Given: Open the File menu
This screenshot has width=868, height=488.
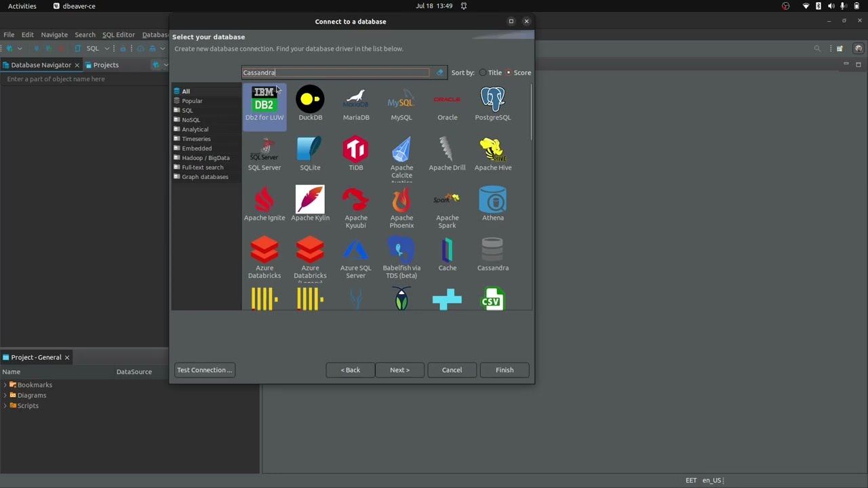Looking at the screenshot, I should pyautogui.click(x=9, y=35).
